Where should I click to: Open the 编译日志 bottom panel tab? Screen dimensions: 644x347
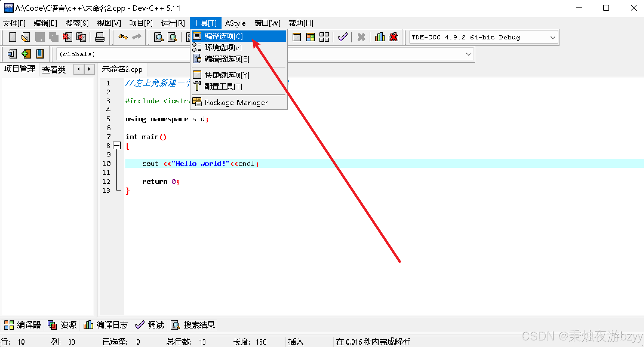106,325
